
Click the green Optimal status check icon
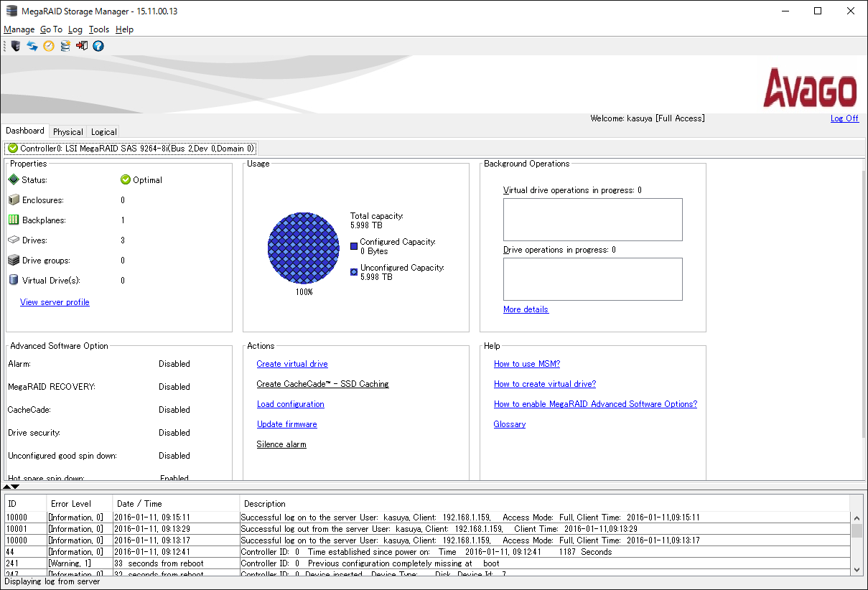click(x=126, y=180)
